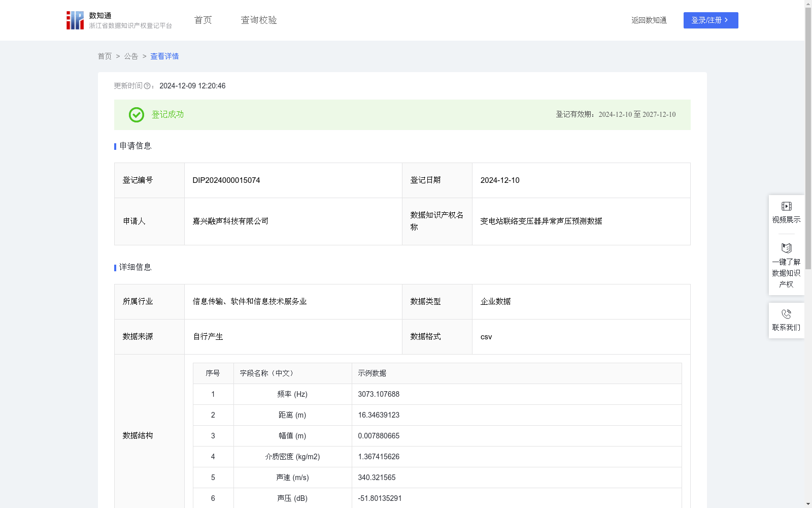Image resolution: width=812 pixels, height=508 pixels.
Task: Click the 企业数据 data type cell
Action: pyautogui.click(x=581, y=302)
